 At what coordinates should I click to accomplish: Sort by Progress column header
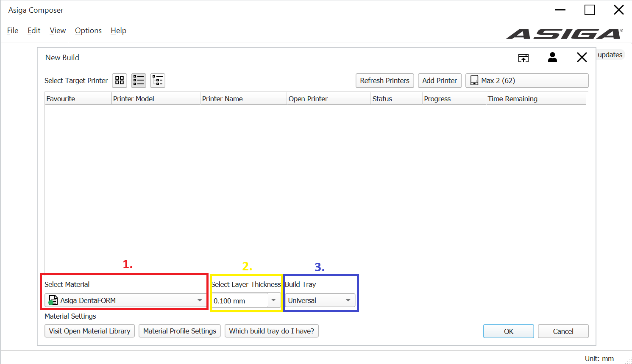click(454, 99)
